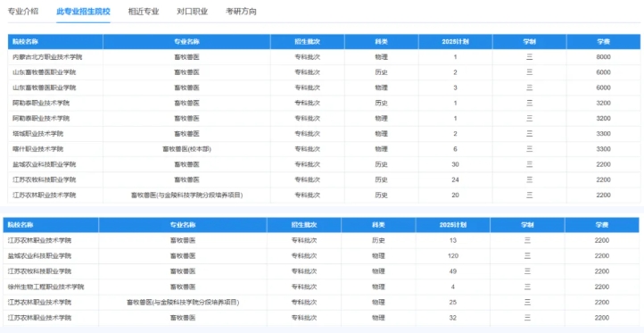Click the plan value 20

(456, 195)
